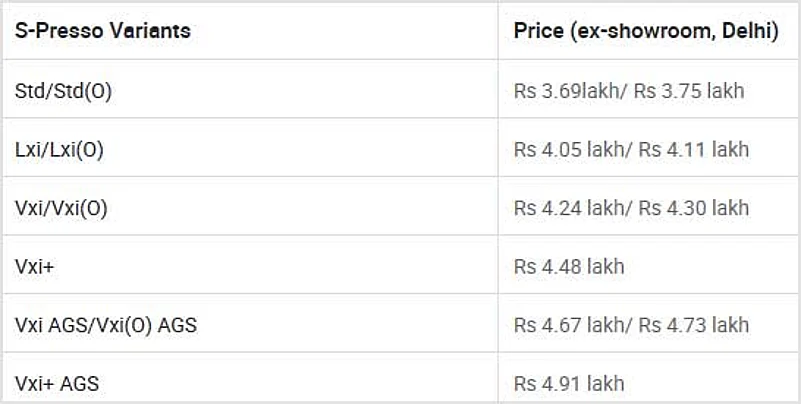
Task: Select the Rs 4.11 lakh price
Action: click(x=694, y=150)
